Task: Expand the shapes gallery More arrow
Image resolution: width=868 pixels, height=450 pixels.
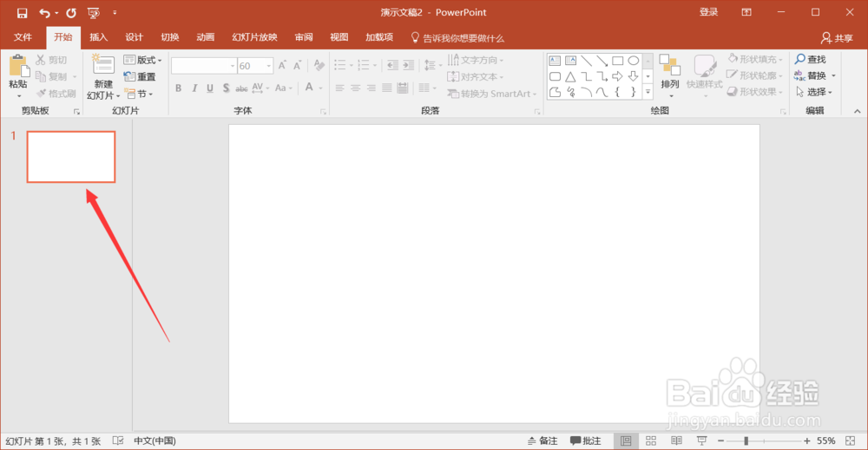Action: point(648,92)
